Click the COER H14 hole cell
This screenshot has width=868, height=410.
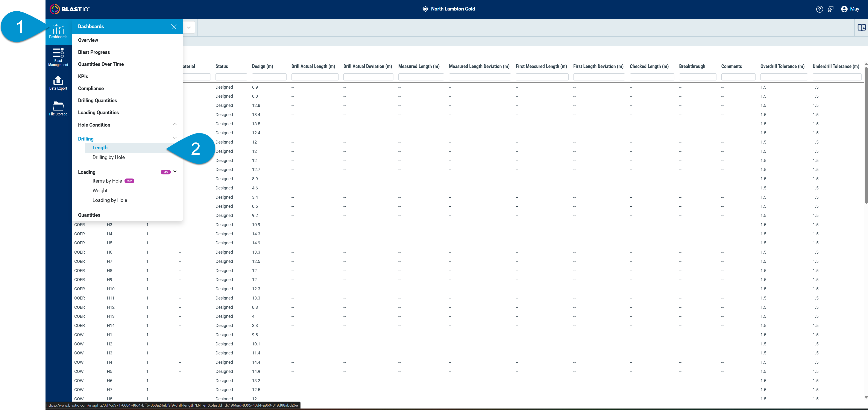(111, 325)
